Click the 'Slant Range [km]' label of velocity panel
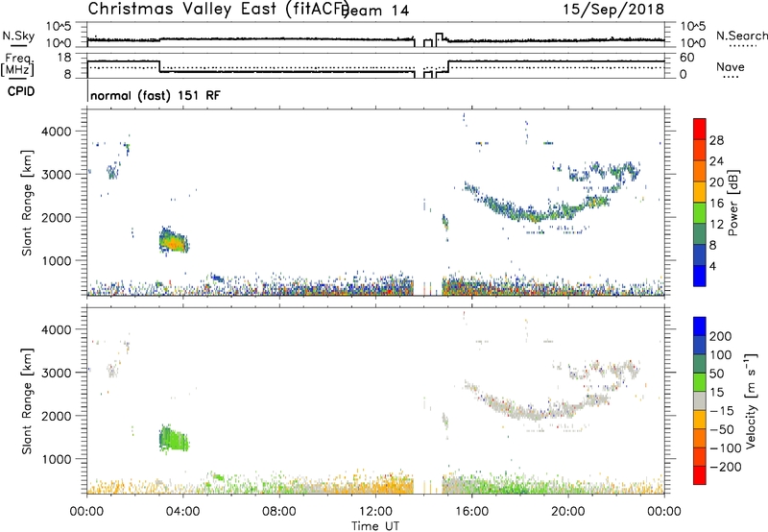768x532 pixels. point(27,401)
